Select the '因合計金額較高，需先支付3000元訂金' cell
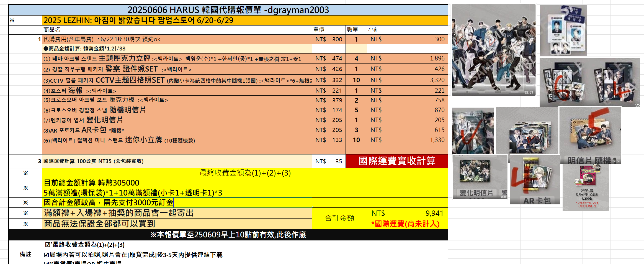Viewport: 644px width, 264px height. click(177, 202)
